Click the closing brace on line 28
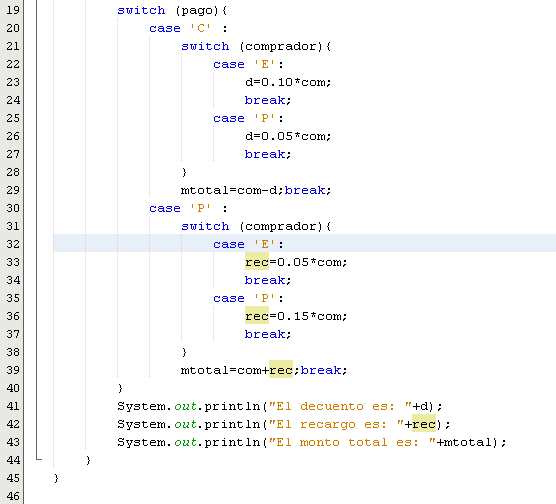556x504 pixels. click(184, 172)
